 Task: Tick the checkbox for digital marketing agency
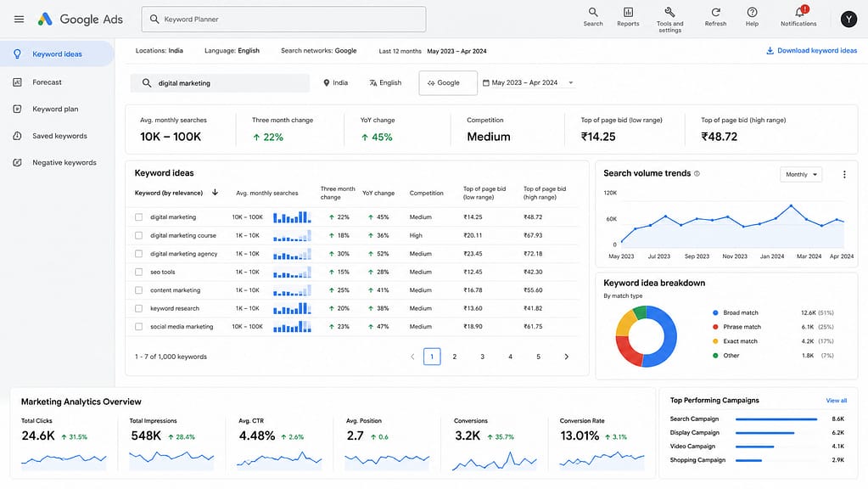point(139,254)
